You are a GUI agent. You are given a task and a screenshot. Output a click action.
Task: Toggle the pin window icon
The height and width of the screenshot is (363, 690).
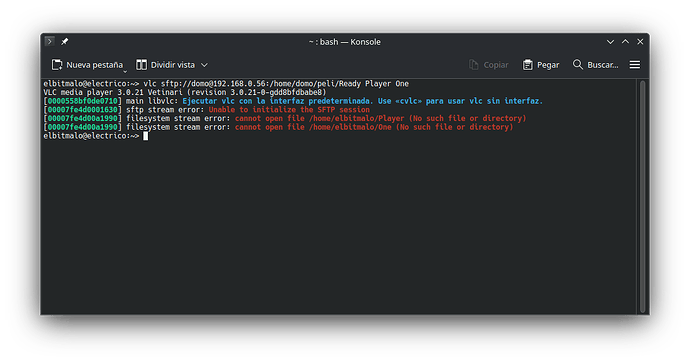tap(65, 41)
